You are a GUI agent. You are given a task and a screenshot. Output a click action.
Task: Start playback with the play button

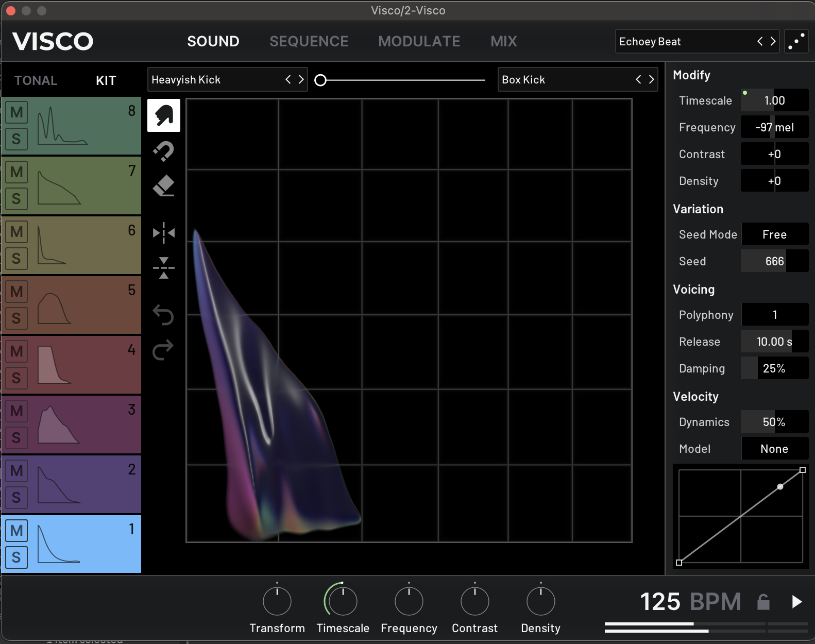[796, 601]
